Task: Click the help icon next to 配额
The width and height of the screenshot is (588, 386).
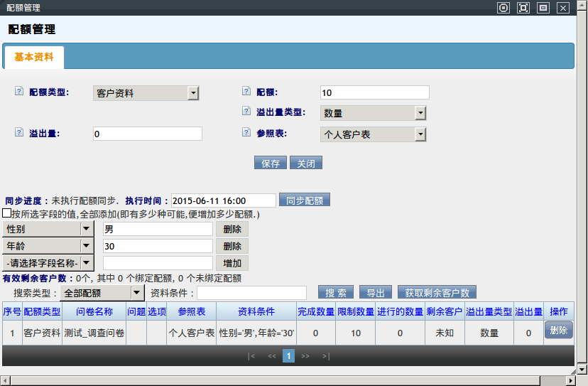Action: coord(246,92)
